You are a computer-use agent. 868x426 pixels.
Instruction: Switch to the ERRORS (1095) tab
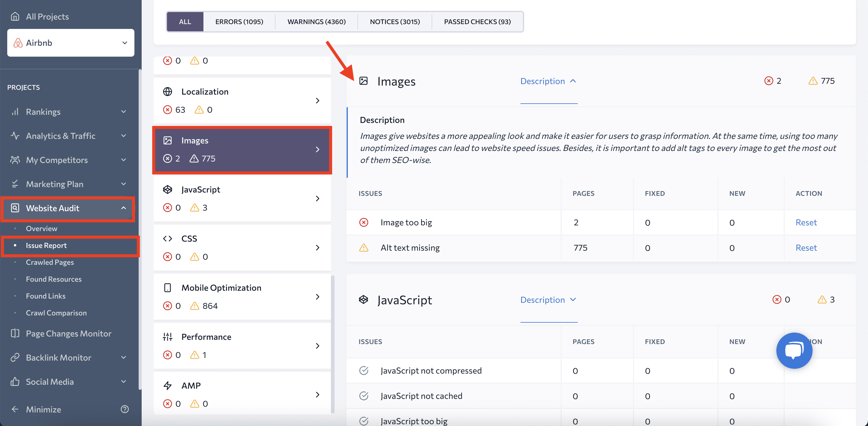pyautogui.click(x=239, y=22)
